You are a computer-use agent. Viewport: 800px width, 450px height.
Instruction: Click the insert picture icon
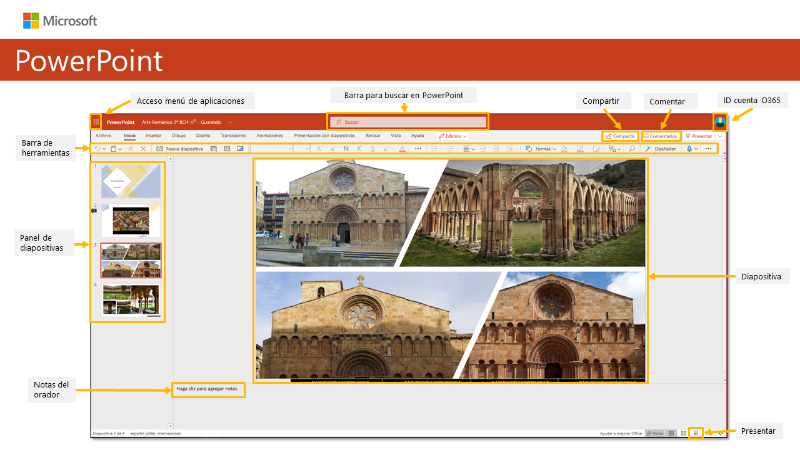click(240, 148)
